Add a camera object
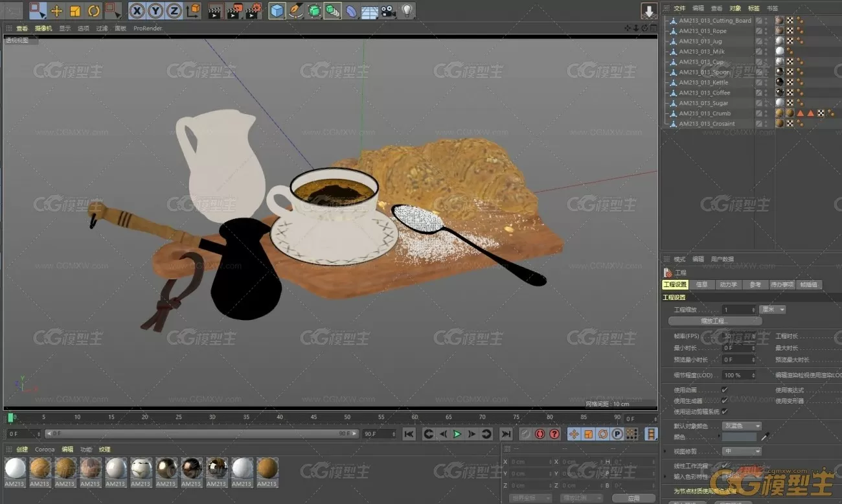This screenshot has width=842, height=504. coord(388,10)
